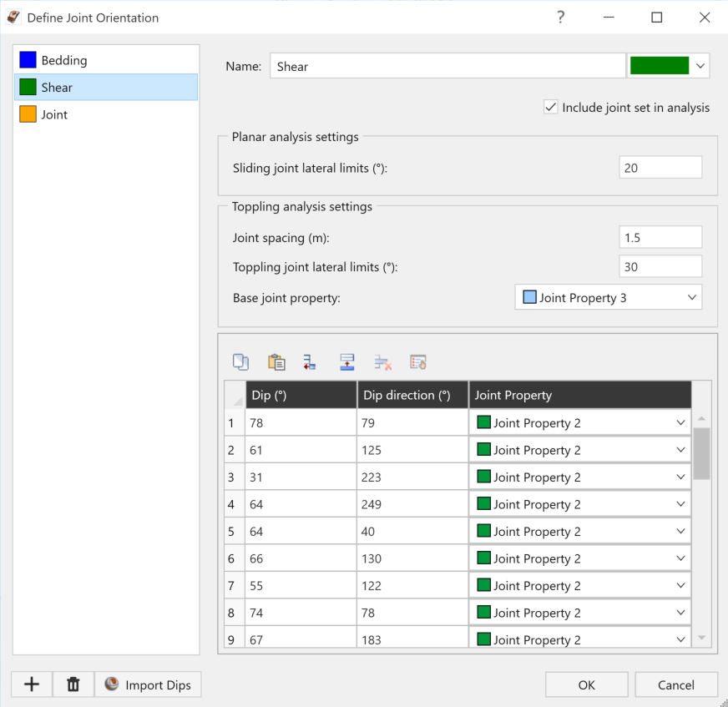
Task: Click the Delete row icon
Action: click(382, 362)
